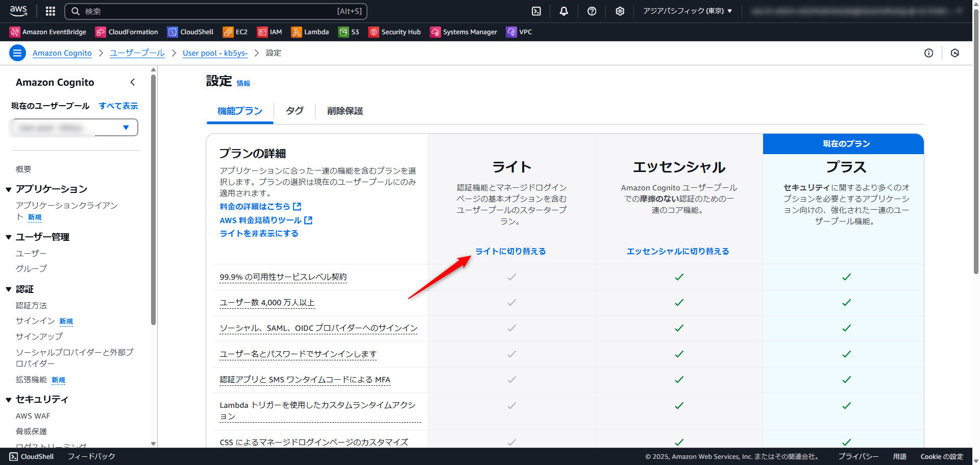The height and width of the screenshot is (465, 980).
Task: Toggle the side navigation hamburger button
Action: (17, 53)
